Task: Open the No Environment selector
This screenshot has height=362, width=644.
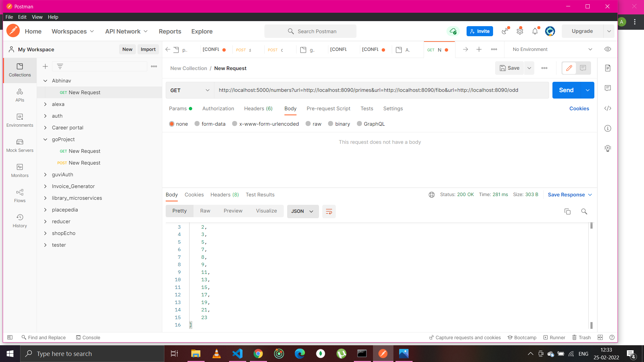Action: [550, 49]
